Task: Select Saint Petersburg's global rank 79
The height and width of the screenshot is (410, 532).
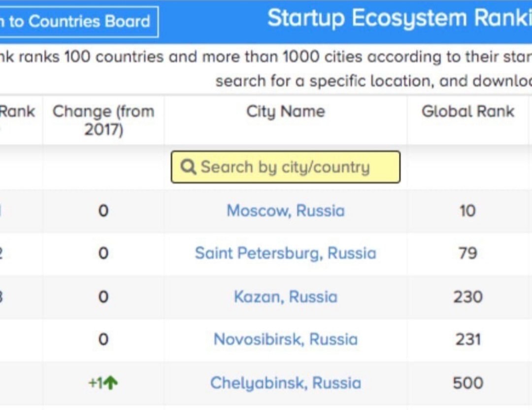Action: 468,253
